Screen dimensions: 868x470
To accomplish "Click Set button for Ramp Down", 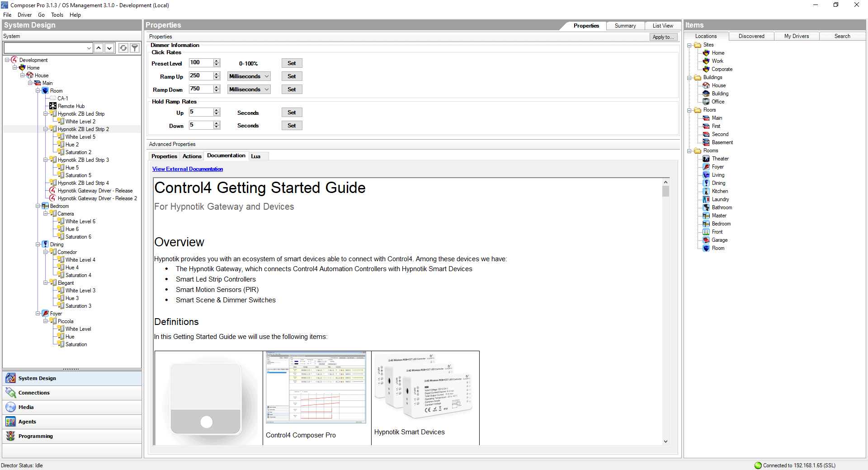I will tap(292, 89).
